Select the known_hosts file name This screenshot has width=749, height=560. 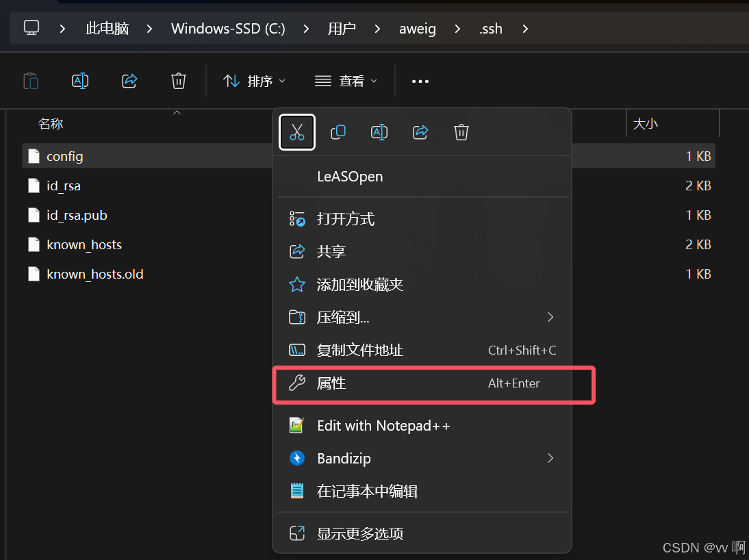click(84, 244)
